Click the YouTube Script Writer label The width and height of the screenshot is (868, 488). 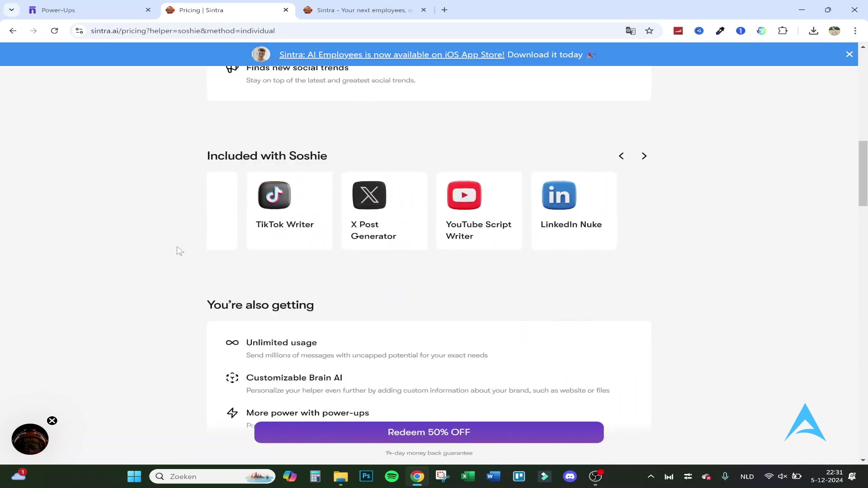478,230
